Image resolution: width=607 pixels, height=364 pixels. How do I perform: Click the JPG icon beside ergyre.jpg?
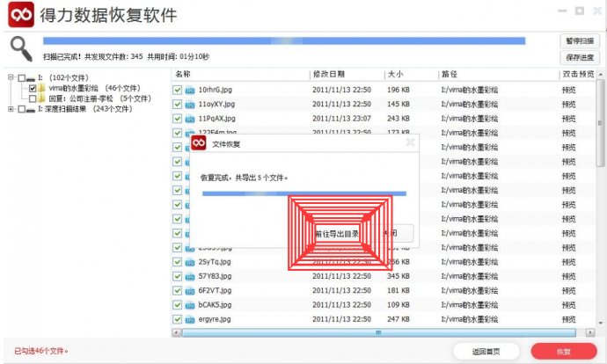point(190,319)
